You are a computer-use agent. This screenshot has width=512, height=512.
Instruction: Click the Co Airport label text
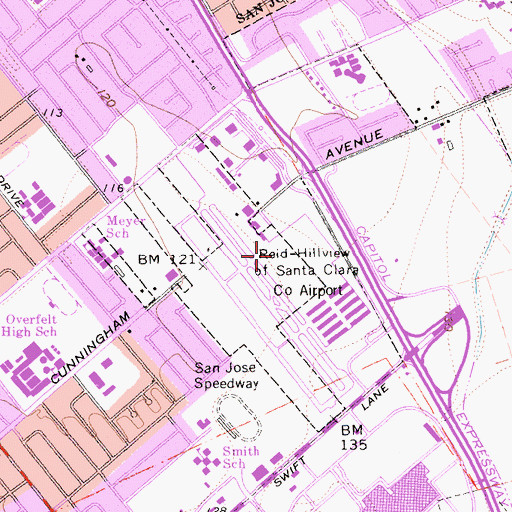[x=308, y=290]
